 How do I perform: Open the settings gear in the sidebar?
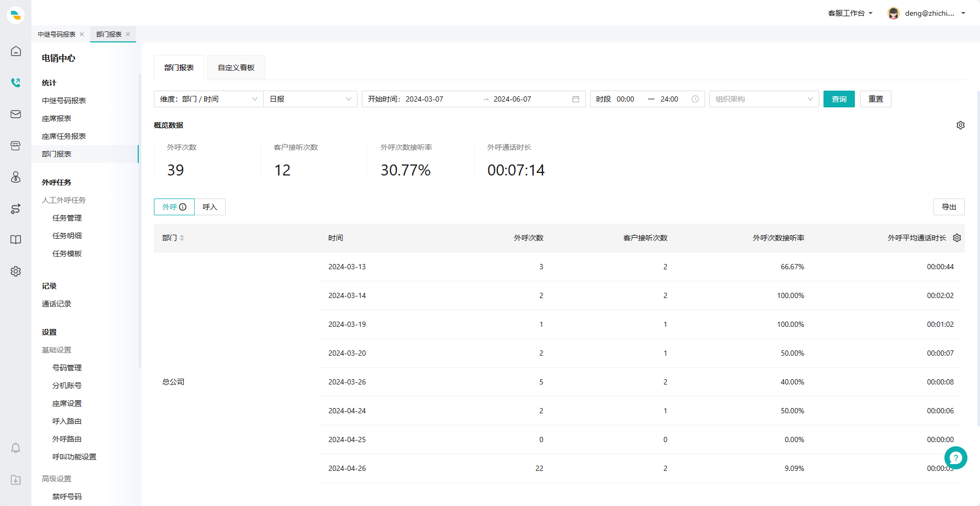(x=16, y=271)
